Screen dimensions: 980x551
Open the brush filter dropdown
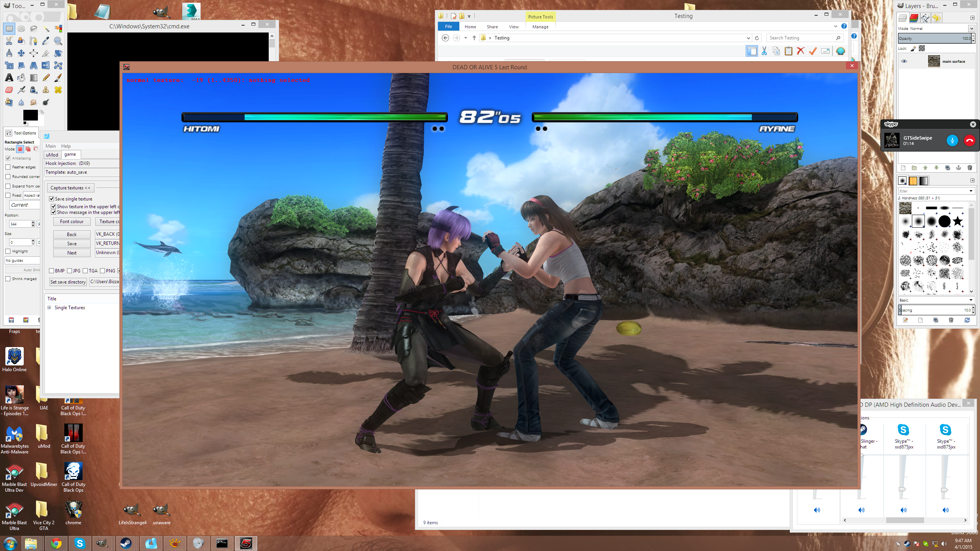tap(970, 191)
